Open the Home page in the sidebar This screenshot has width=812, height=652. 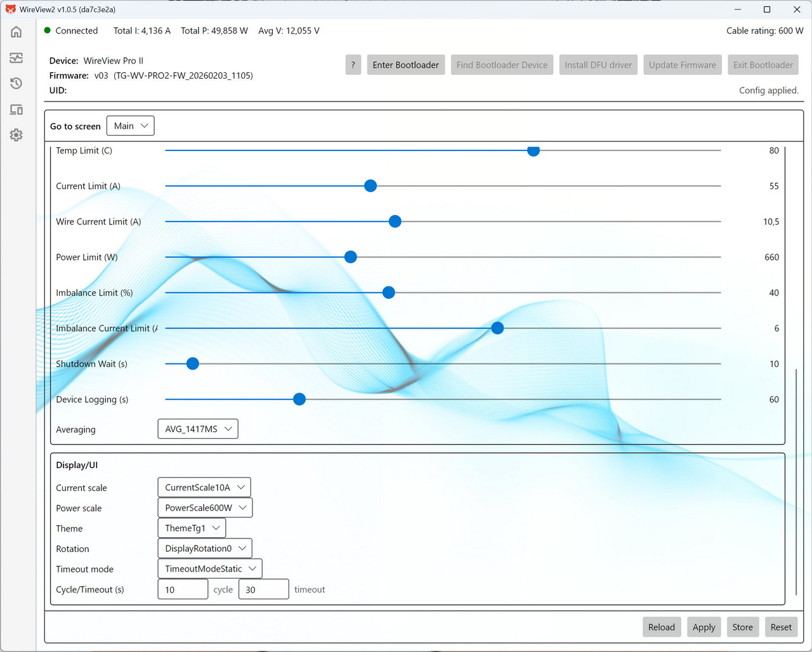[16, 32]
